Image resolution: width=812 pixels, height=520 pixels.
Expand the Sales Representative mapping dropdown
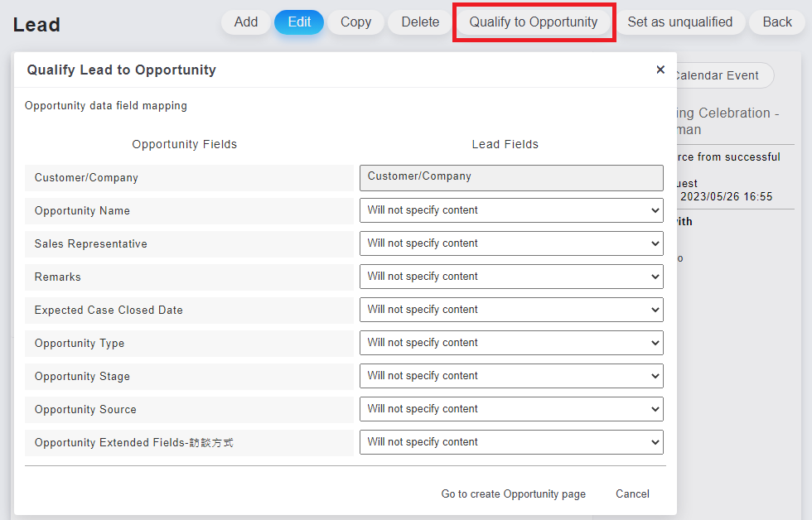[510, 243]
